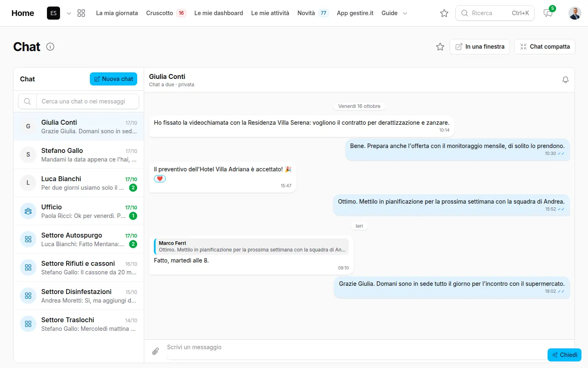Go to Le mie attività
This screenshot has width=588, height=368.
(270, 13)
